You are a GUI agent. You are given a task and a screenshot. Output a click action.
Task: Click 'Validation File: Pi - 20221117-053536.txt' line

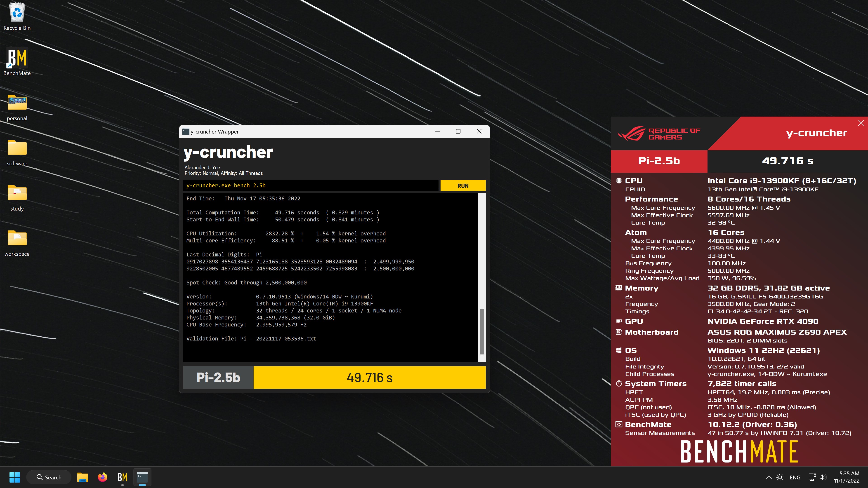coord(251,339)
